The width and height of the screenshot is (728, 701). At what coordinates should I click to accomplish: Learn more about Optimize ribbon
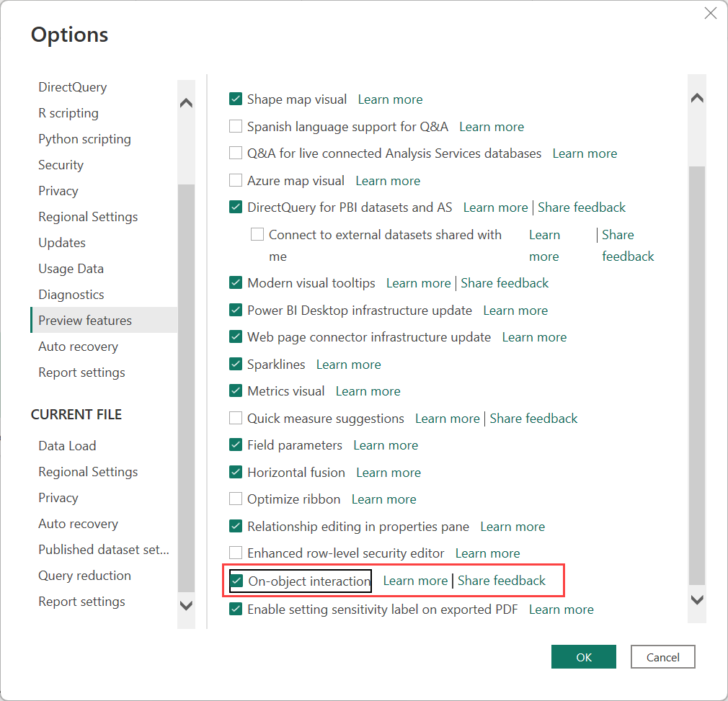pos(383,499)
